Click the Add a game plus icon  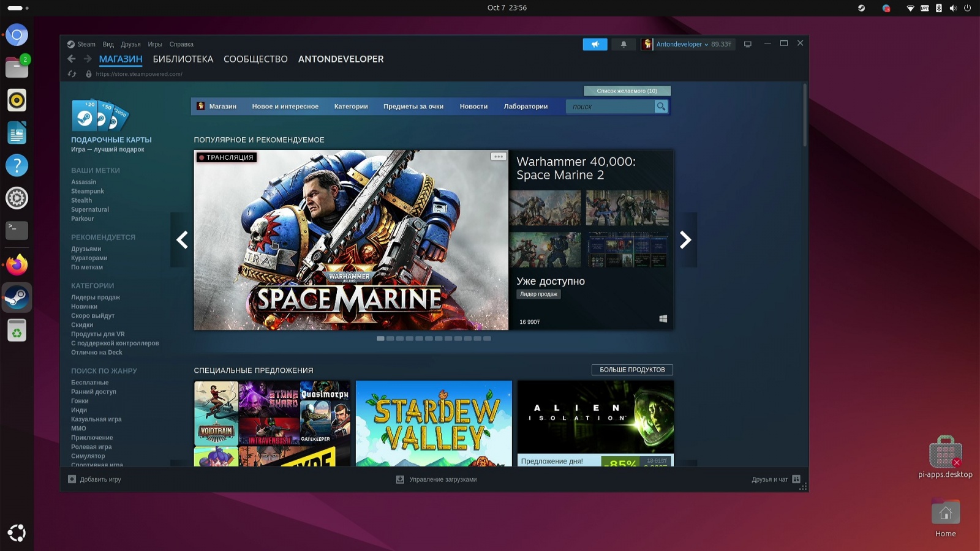(72, 479)
